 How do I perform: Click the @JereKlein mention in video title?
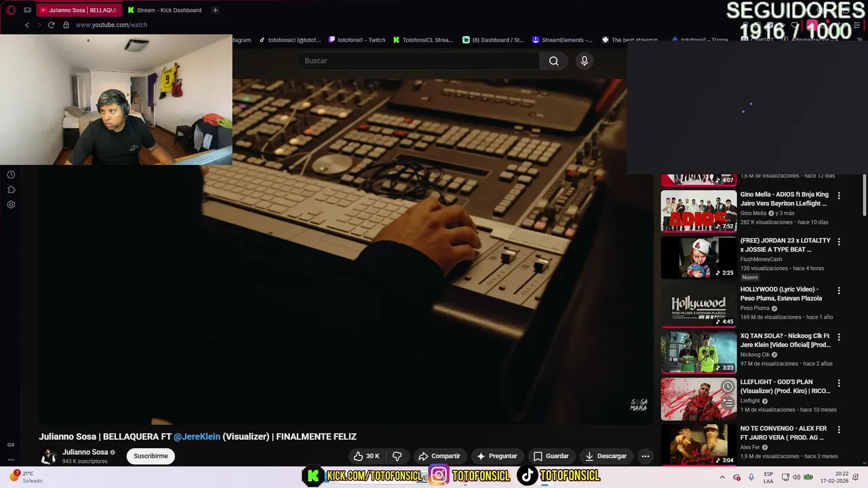click(197, 436)
